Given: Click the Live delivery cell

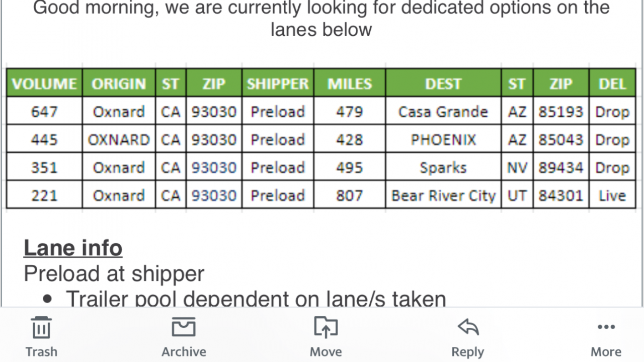Looking at the screenshot, I should [x=612, y=195].
